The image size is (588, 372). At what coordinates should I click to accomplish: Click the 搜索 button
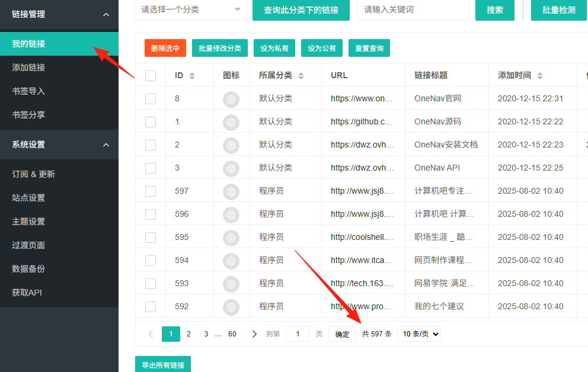point(494,10)
